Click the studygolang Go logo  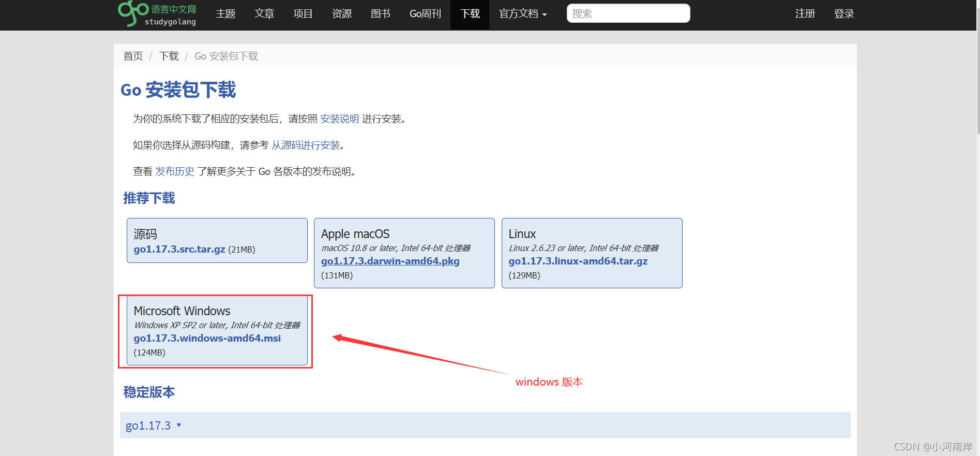pos(157,14)
